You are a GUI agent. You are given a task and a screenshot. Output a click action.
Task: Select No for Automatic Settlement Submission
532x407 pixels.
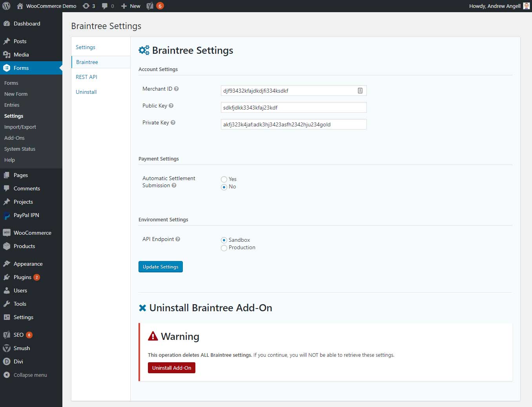coord(224,187)
